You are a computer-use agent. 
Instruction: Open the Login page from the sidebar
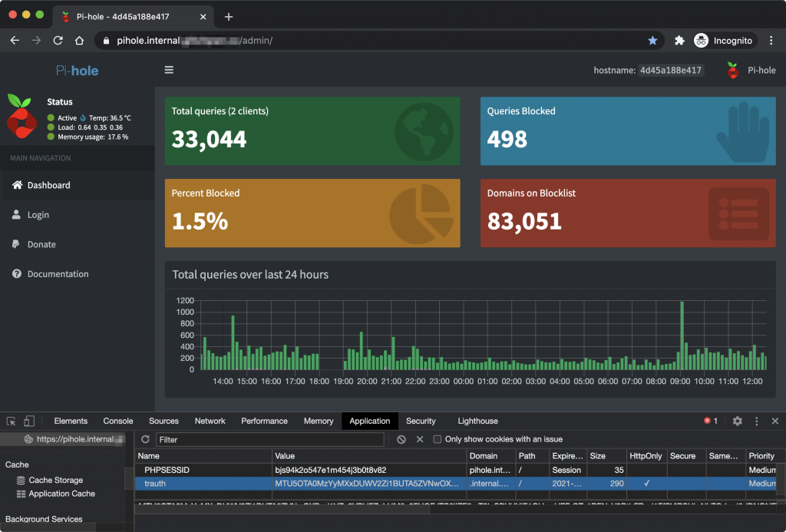coord(38,215)
